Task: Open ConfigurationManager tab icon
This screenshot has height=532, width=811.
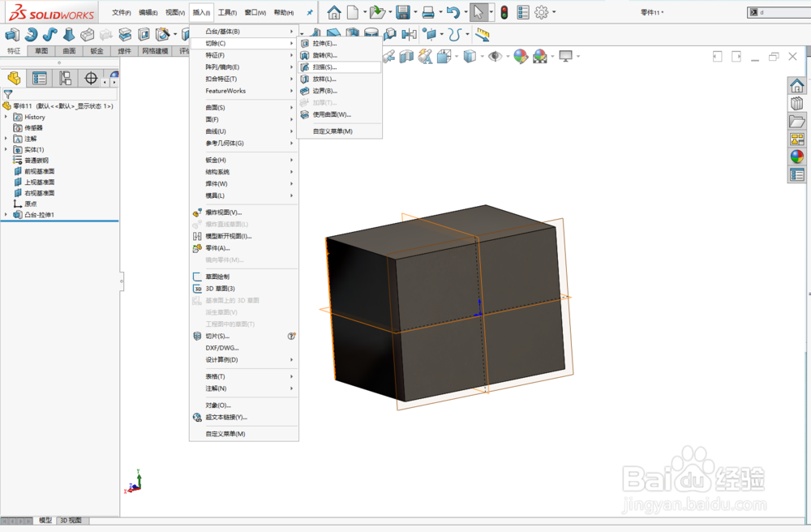Action: pos(65,79)
